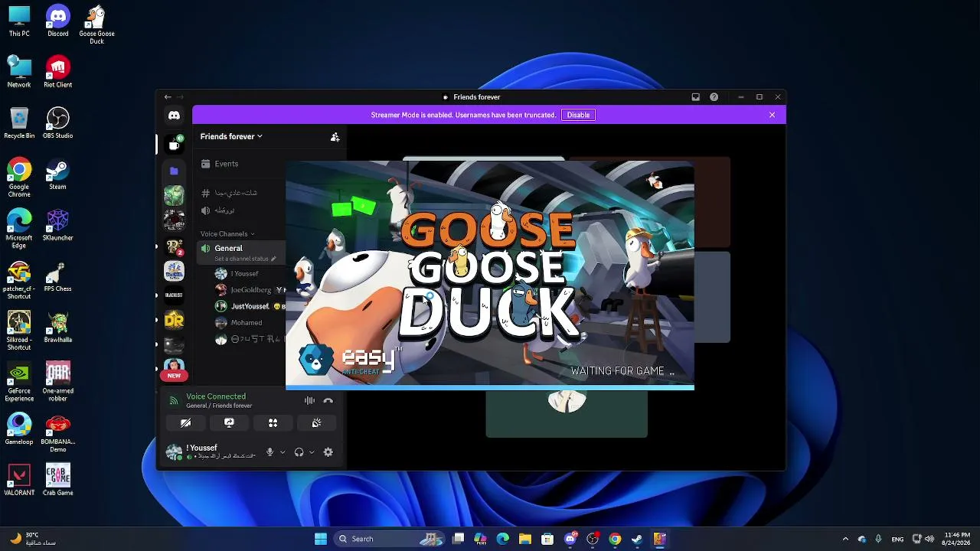Select Brawlhalla desktop icon
The height and width of the screenshot is (551, 980).
point(58,328)
